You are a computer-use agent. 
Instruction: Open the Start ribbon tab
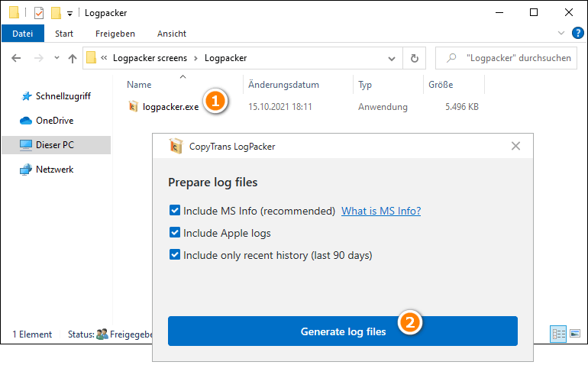click(x=63, y=34)
